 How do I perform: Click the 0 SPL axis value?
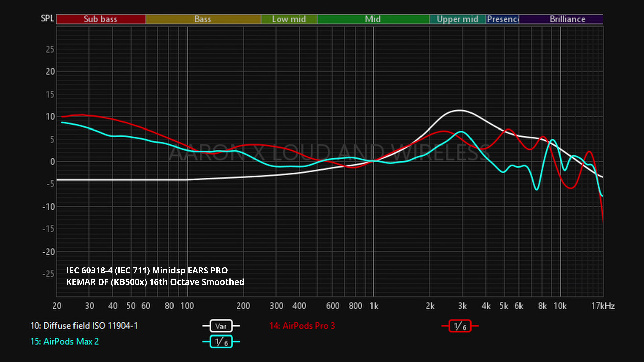click(x=52, y=162)
